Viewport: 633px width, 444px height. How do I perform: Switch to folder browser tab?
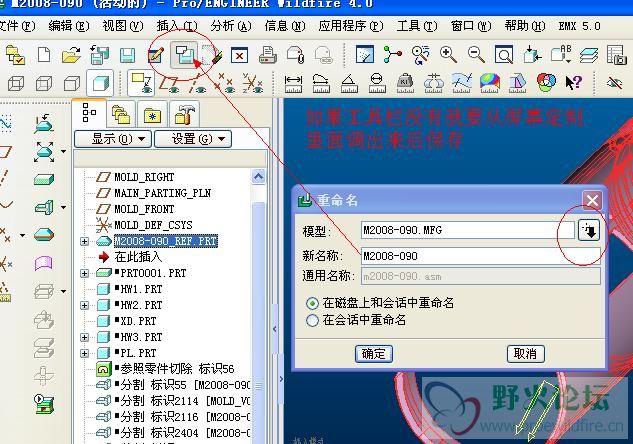click(122, 114)
